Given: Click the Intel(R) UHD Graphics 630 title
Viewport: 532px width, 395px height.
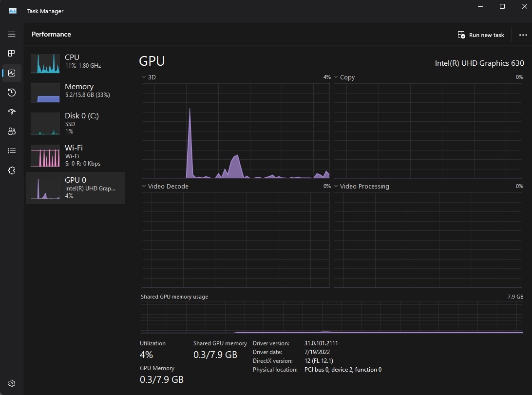Looking at the screenshot, I should point(479,63).
